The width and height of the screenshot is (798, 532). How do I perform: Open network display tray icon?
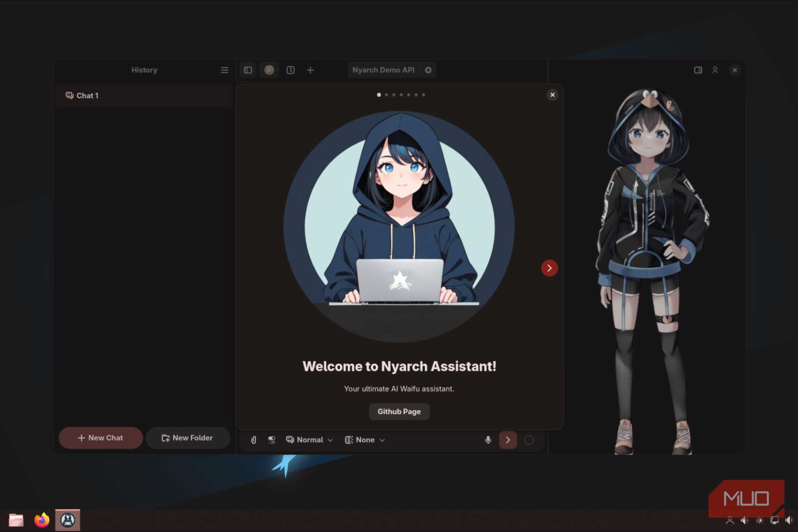pyautogui.click(x=774, y=520)
